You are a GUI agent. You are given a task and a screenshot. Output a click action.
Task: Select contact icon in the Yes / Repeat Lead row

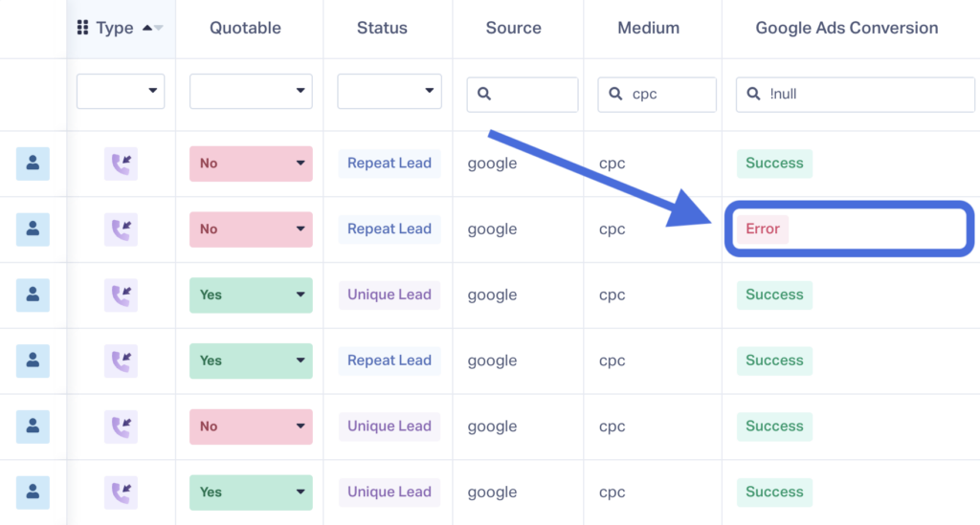(x=33, y=361)
